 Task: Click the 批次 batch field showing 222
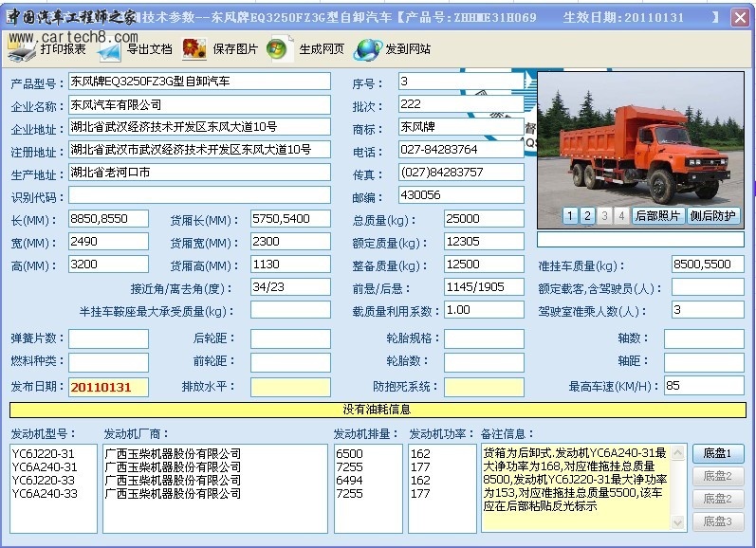(x=461, y=104)
